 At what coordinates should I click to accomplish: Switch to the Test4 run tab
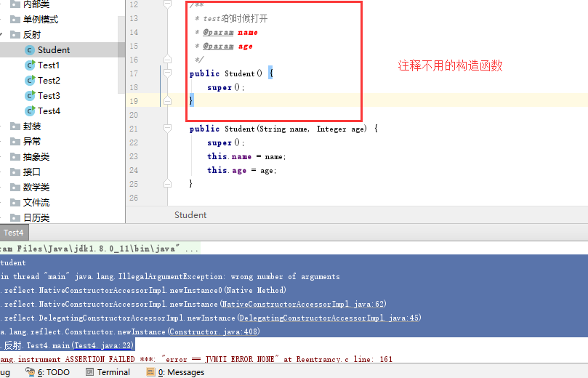point(14,233)
